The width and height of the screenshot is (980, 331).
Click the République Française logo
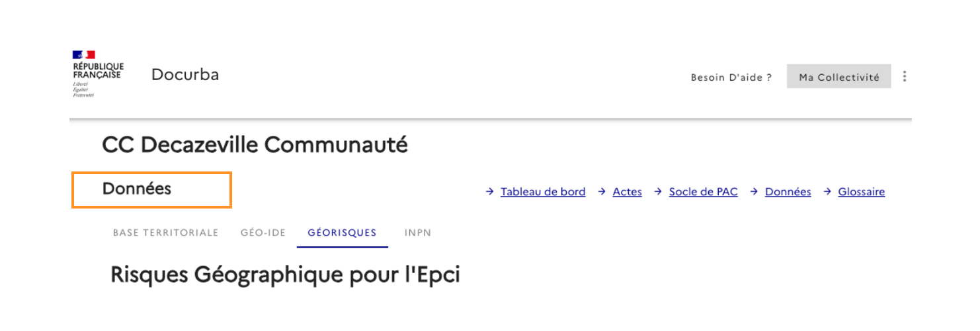coord(97,74)
